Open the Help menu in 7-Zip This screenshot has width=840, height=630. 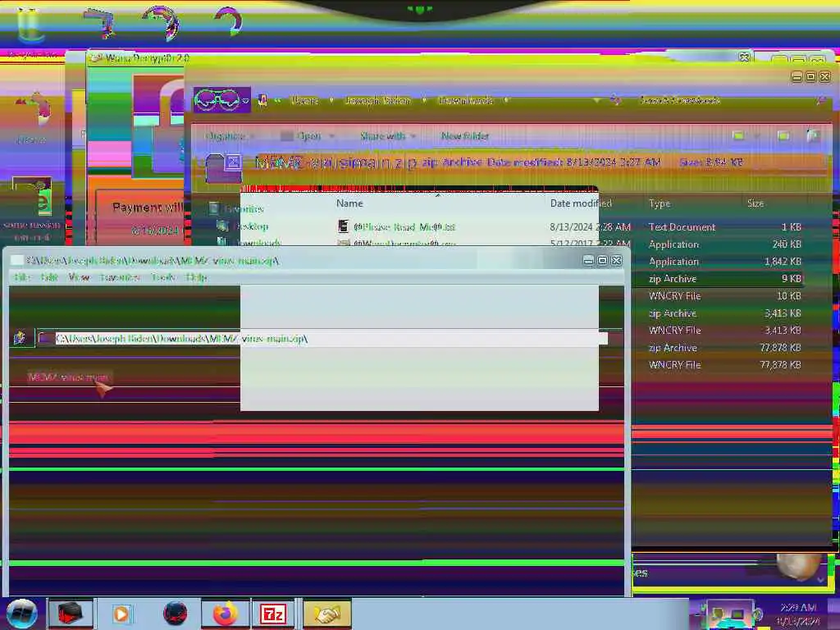pos(196,277)
